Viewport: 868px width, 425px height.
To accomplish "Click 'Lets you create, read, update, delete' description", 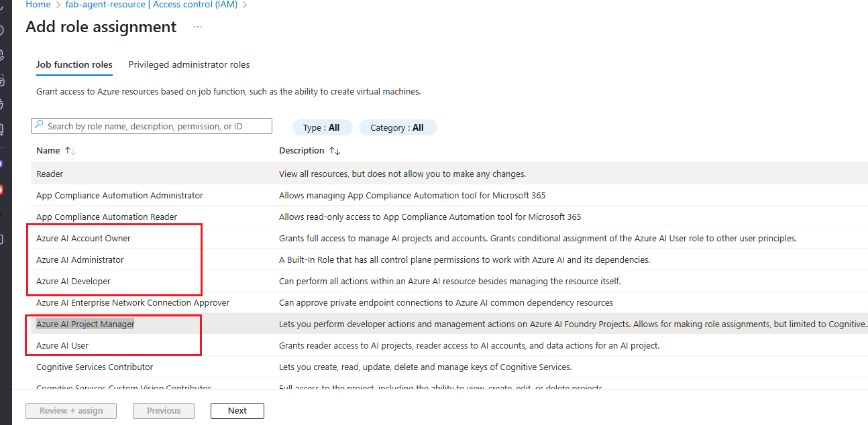I will (x=425, y=367).
